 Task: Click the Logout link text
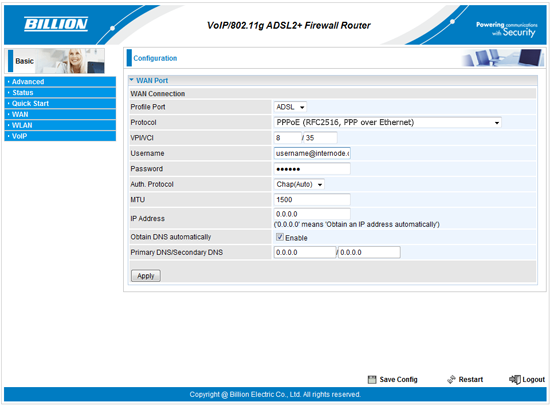pyautogui.click(x=534, y=379)
